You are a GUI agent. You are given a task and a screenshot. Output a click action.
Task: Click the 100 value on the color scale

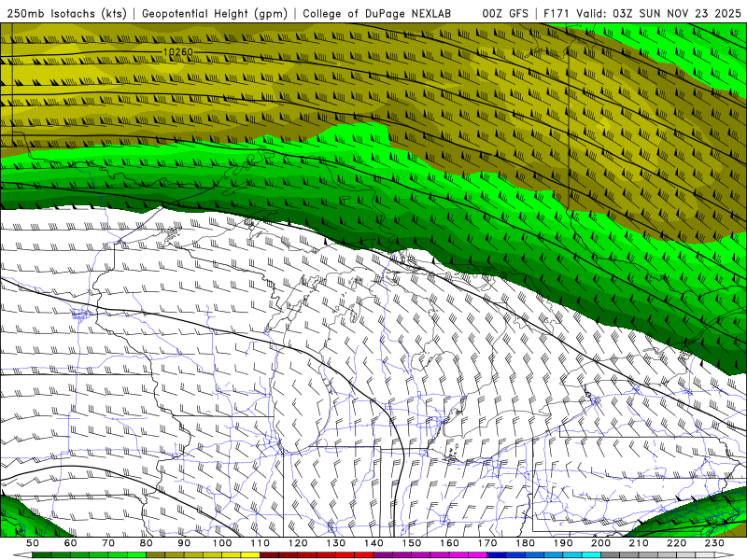point(222,543)
